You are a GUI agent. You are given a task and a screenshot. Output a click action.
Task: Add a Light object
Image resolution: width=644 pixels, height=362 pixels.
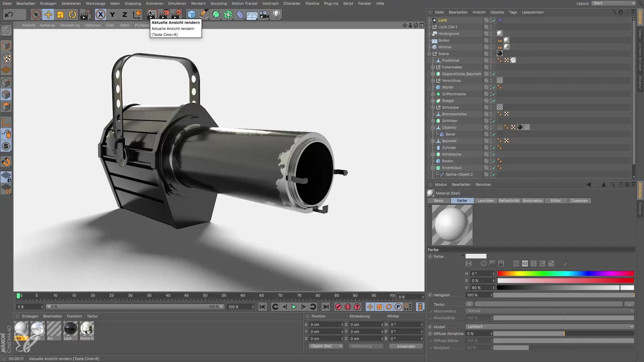(276, 14)
